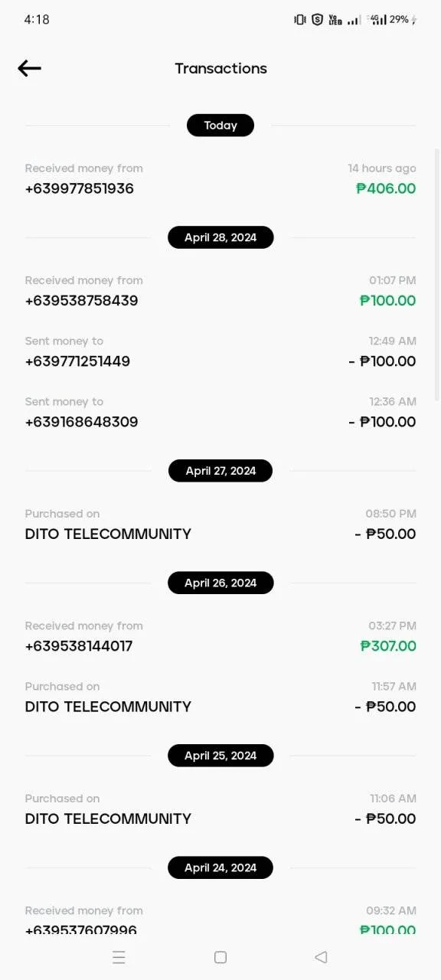Tap the Android home square icon

coord(220,957)
